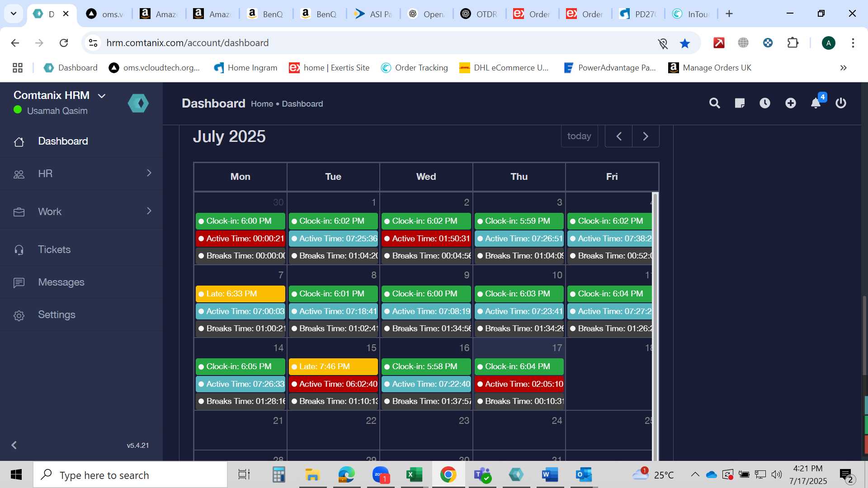
Task: Click Active Time: 01:50:31 on July 2
Action: tap(426, 239)
